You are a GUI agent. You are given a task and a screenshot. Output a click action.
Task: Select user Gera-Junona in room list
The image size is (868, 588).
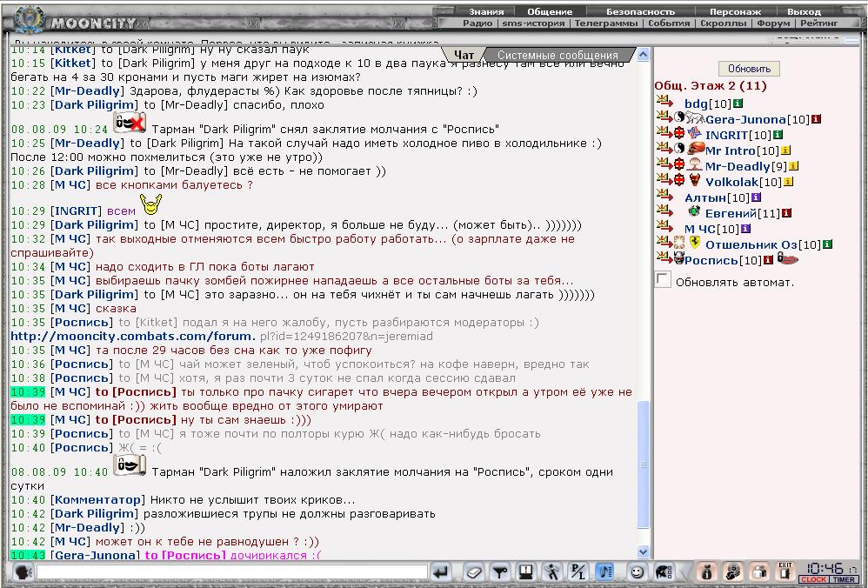(x=745, y=119)
